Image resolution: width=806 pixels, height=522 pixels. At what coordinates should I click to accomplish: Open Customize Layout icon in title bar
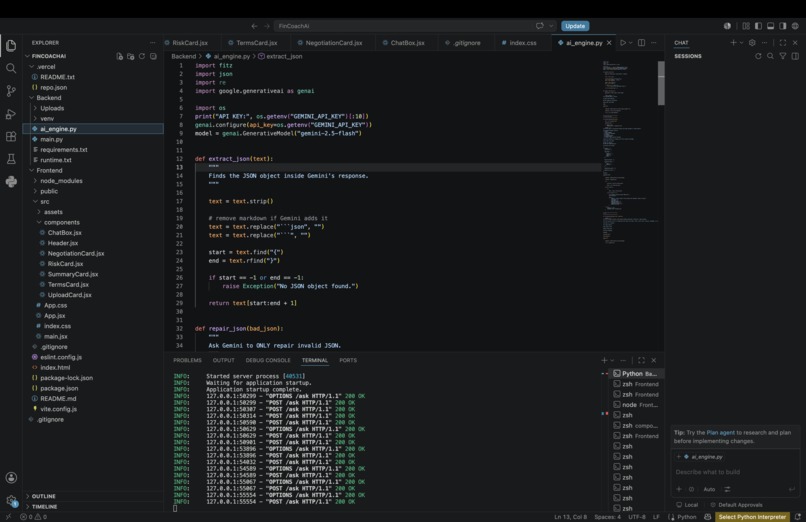coord(746,26)
